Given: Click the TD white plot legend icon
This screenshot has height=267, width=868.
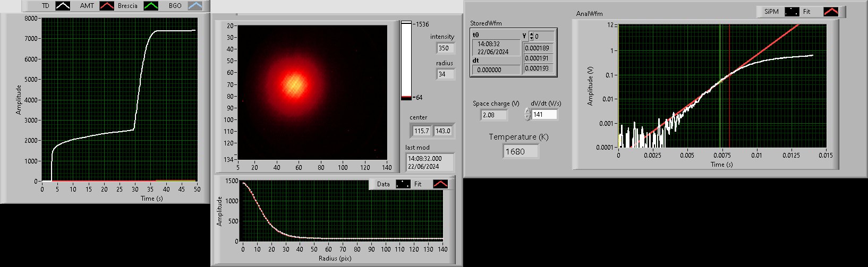Looking at the screenshot, I should click(63, 6).
